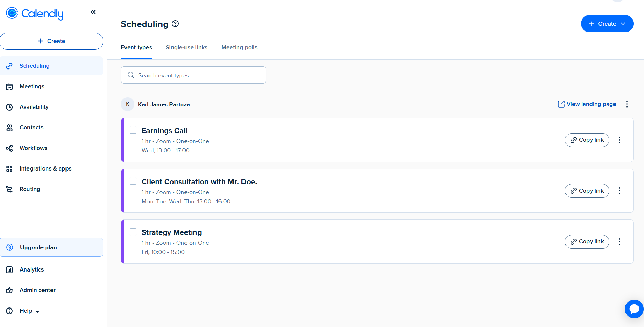Image resolution: width=644 pixels, height=327 pixels.
Task: Click the Scheduling help question mark icon
Action: click(175, 24)
